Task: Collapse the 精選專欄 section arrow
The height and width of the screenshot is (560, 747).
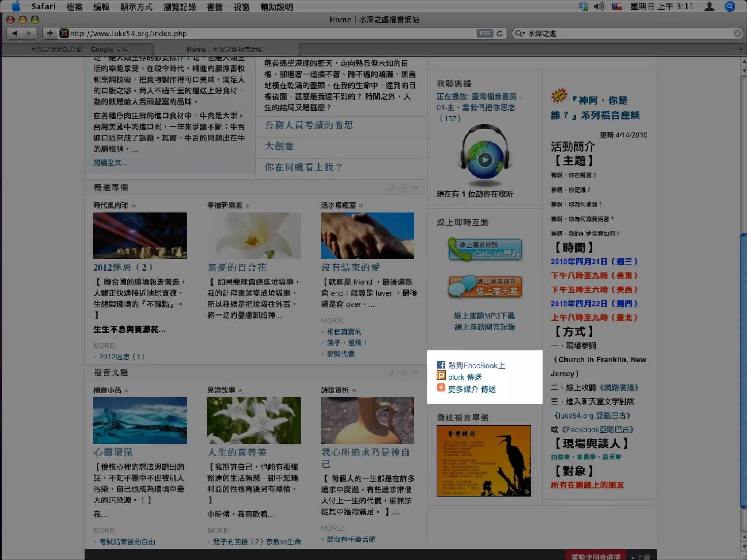Action: pyautogui.click(x=415, y=187)
